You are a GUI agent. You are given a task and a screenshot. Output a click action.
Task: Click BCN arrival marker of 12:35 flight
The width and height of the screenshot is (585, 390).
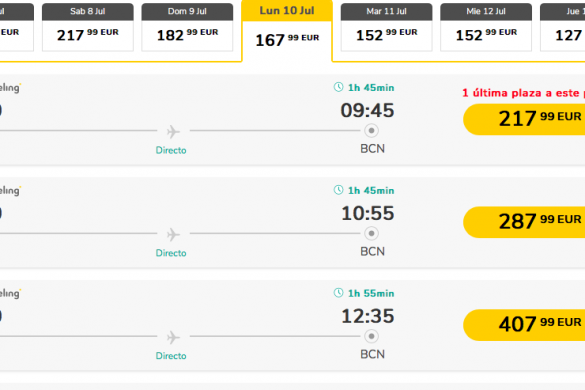371,336
